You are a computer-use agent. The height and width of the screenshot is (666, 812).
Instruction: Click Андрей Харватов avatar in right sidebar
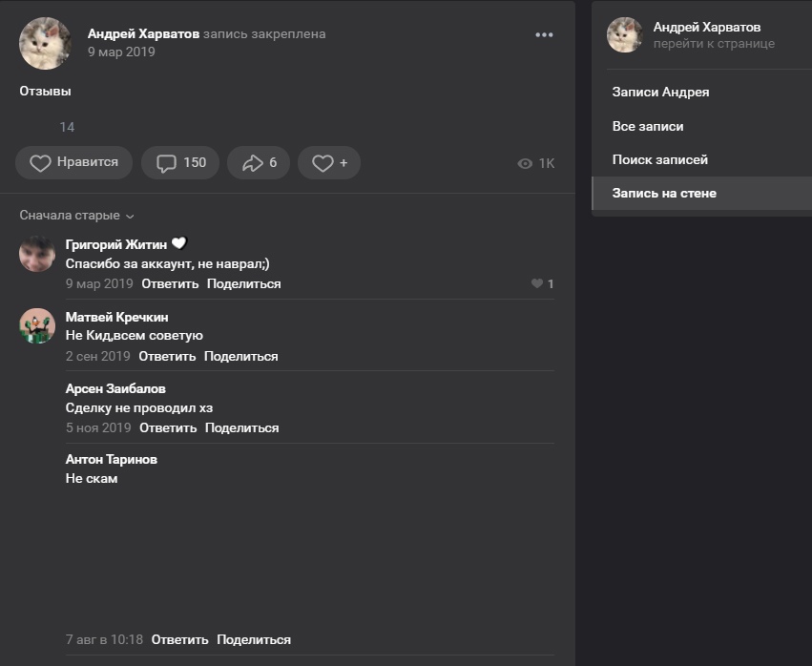624,35
